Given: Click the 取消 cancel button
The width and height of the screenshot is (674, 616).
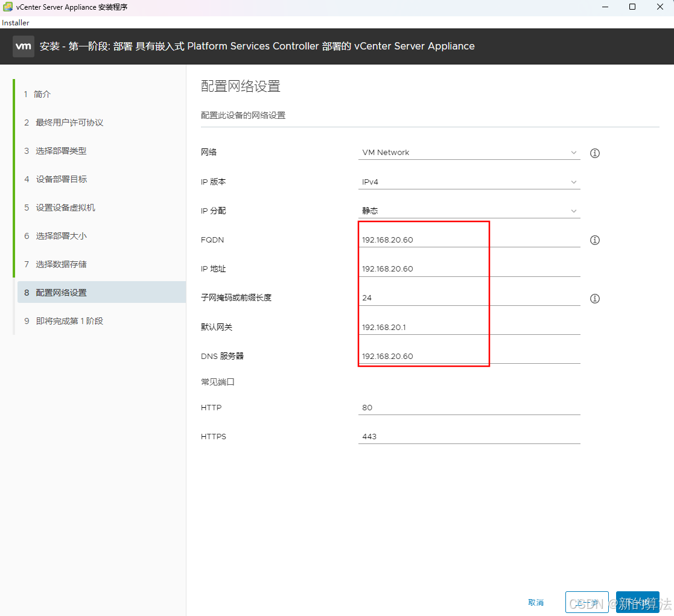Looking at the screenshot, I should tap(536, 603).
